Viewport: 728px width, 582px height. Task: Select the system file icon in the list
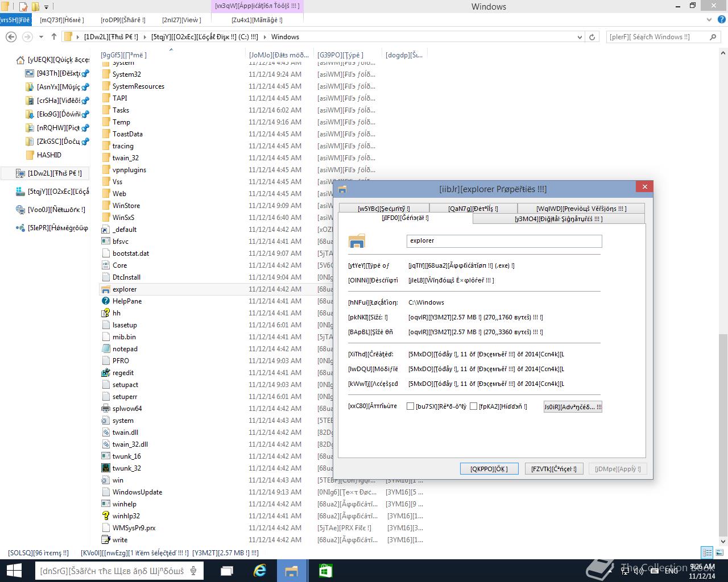105,421
